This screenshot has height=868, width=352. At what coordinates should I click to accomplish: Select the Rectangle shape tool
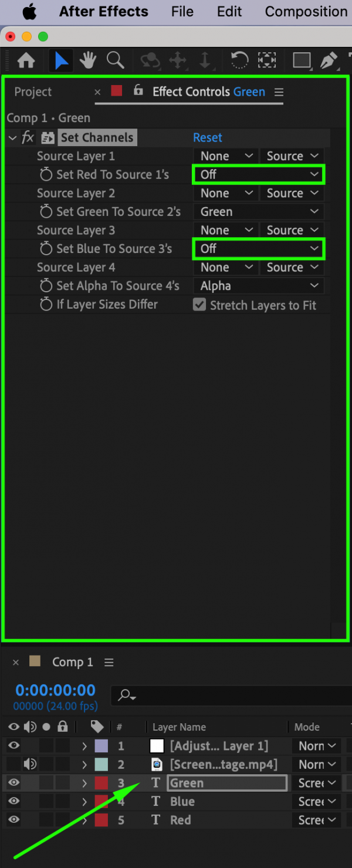(x=302, y=60)
